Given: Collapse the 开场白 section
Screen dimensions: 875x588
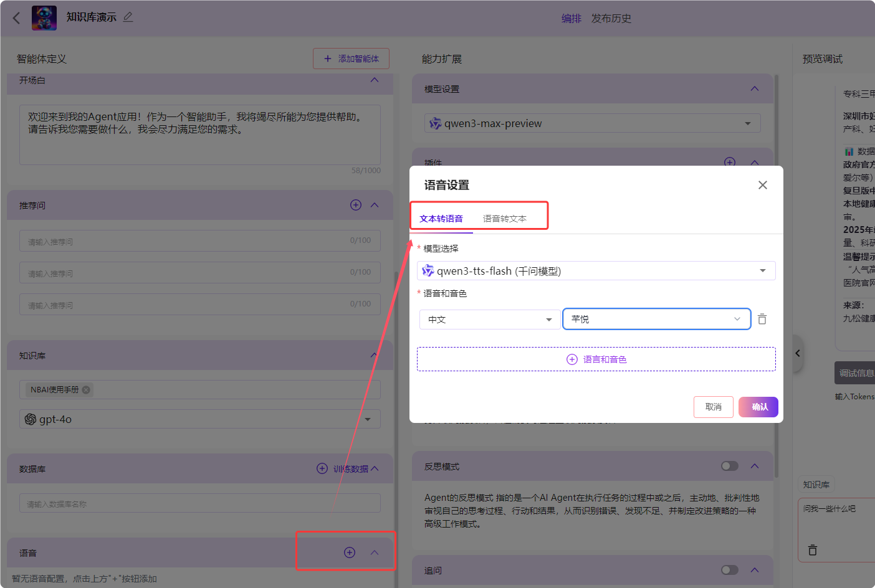Looking at the screenshot, I should pos(375,80).
